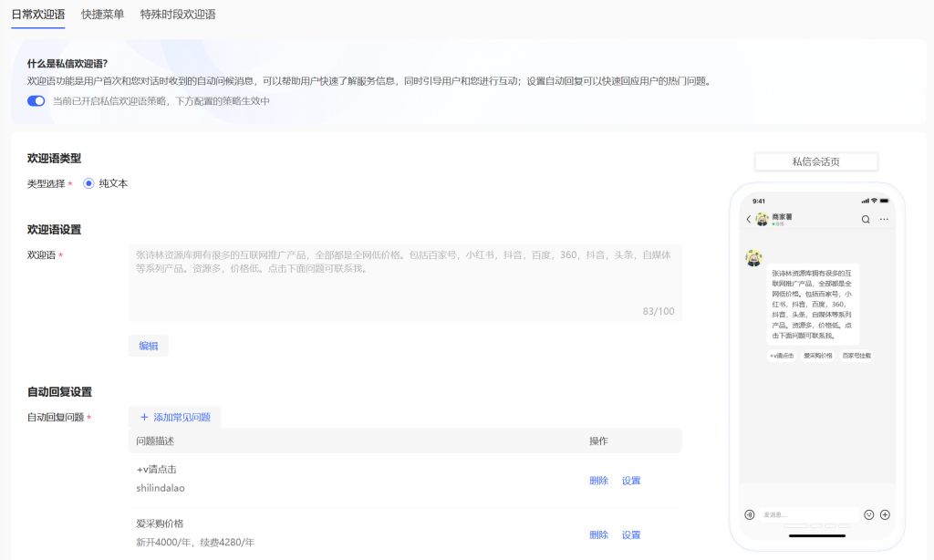
Task: Click the welcome message bubble in preview
Action: click(x=813, y=304)
